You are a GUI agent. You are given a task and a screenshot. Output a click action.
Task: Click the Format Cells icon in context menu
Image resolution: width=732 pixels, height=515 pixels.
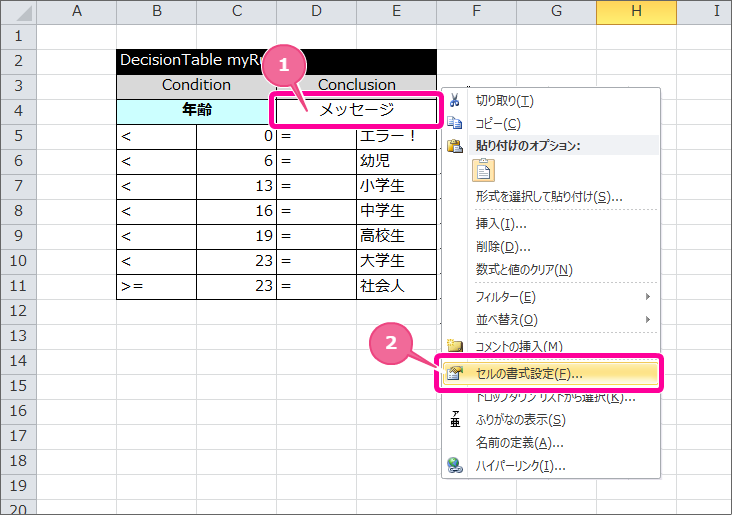click(454, 373)
